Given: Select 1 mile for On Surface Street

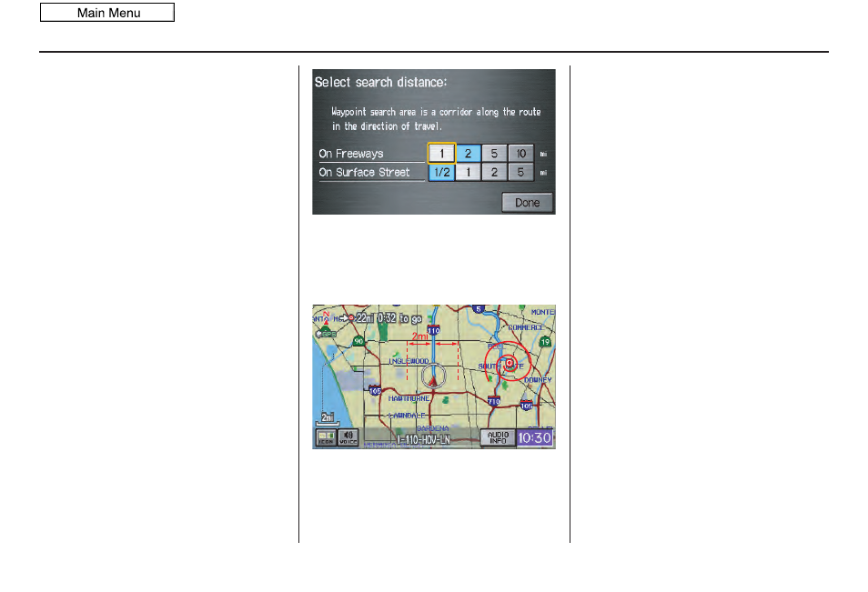Looking at the screenshot, I should click(469, 172).
